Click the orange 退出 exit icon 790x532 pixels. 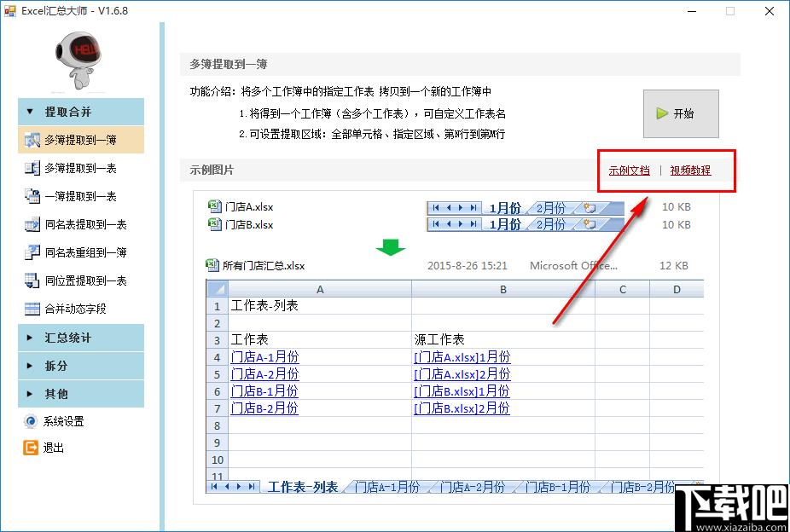pos(31,448)
